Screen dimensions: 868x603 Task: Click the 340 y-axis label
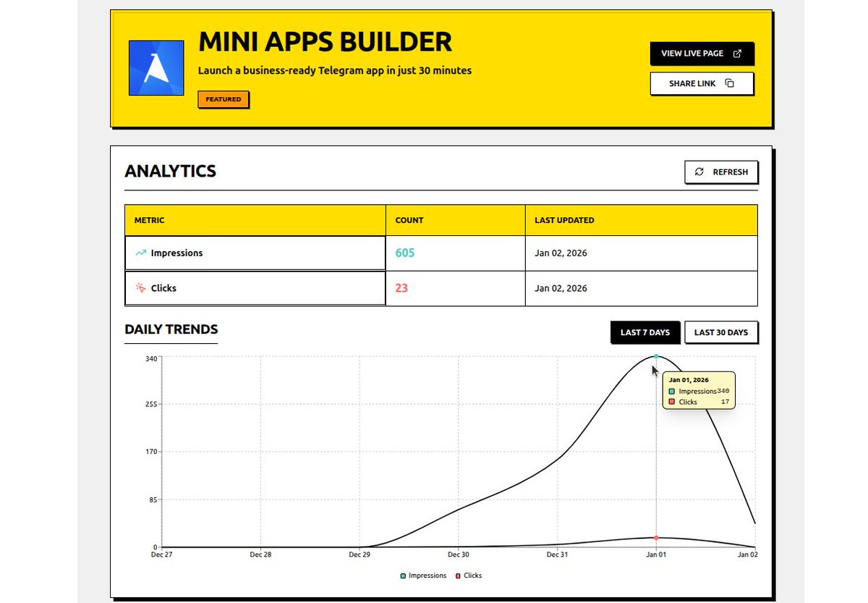[x=150, y=359]
